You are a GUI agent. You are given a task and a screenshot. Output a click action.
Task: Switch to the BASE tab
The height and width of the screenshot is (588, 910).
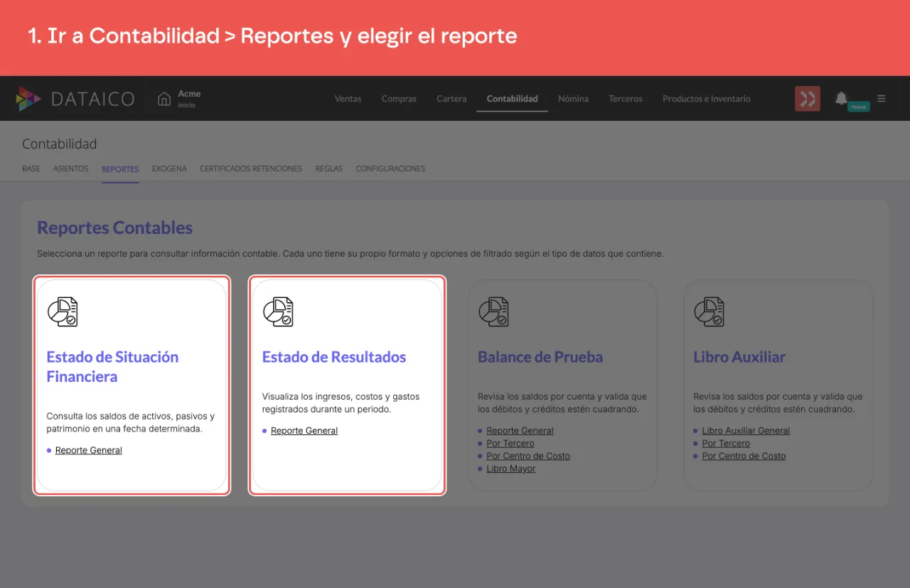pos(31,169)
